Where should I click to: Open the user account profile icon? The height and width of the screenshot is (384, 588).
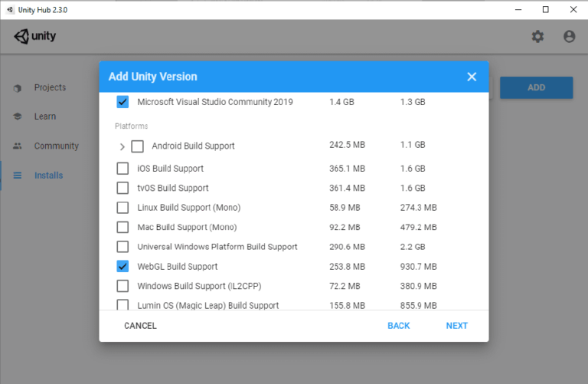click(569, 36)
